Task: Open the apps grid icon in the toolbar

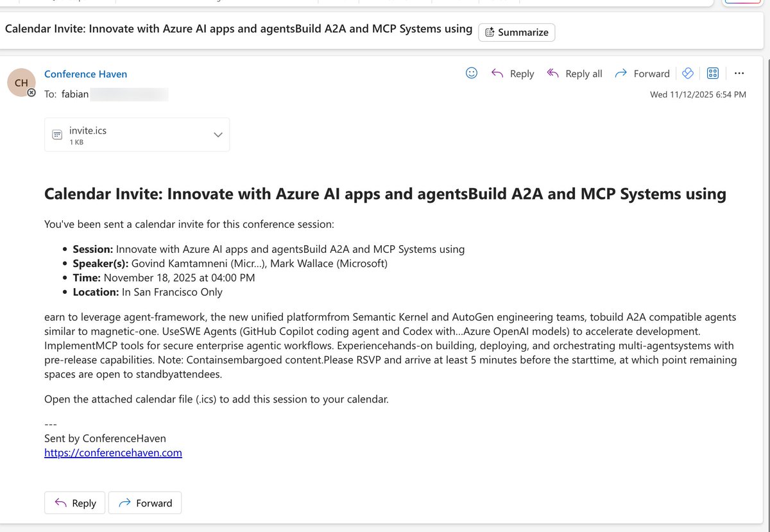Action: [712, 73]
